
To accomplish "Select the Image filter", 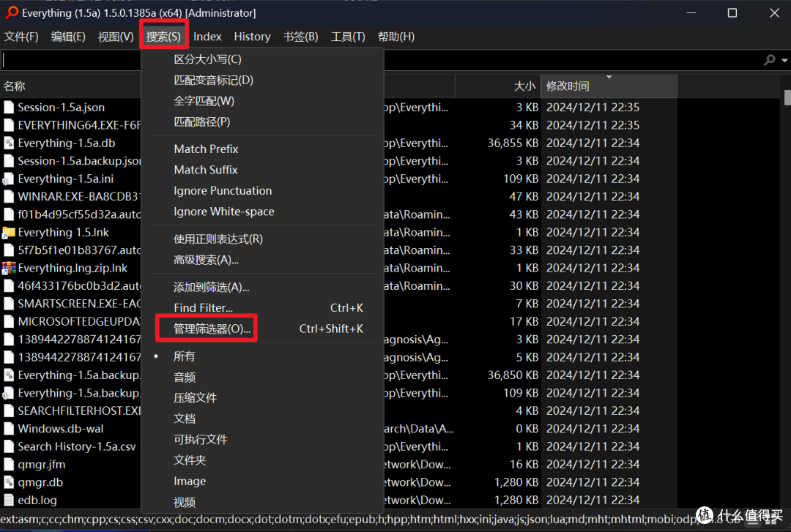I will coord(262,481).
